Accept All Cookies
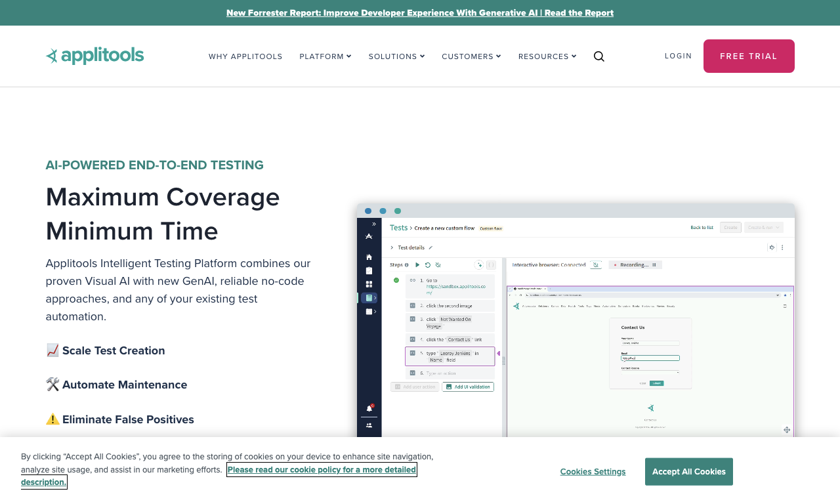 (x=689, y=472)
